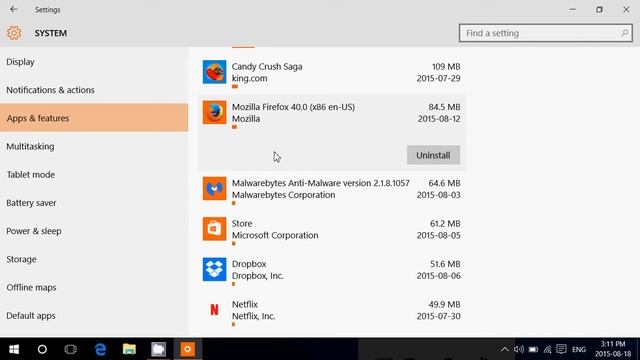Open Power & sleep settings
Image resolution: width=640 pixels, height=360 pixels.
pos(94,231)
